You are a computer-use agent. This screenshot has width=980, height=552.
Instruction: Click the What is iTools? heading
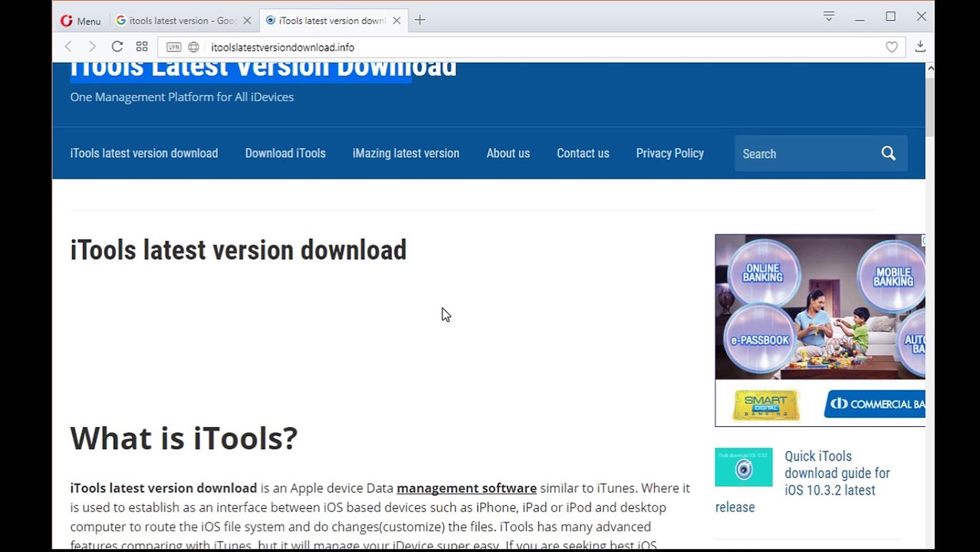pyautogui.click(x=184, y=439)
